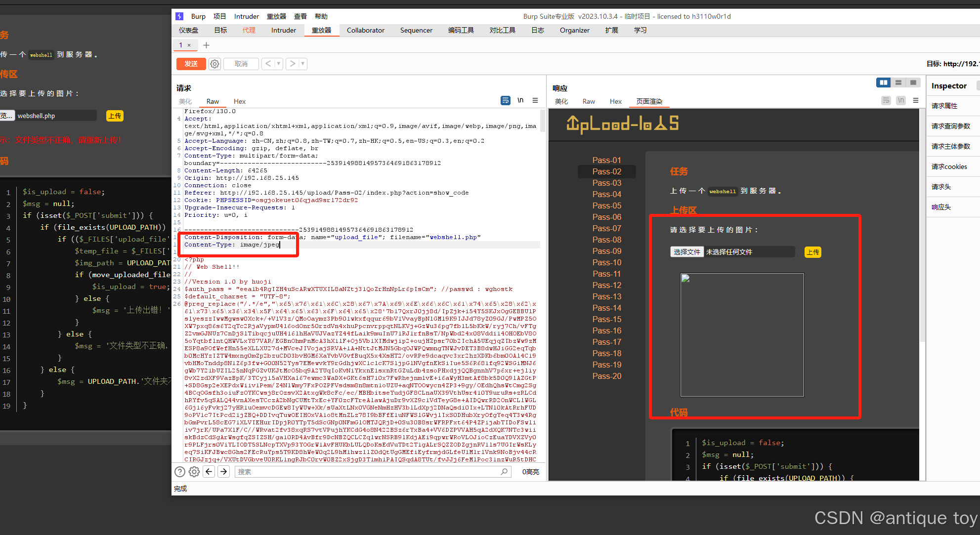Expand history forward dropdown arrow

click(303, 64)
